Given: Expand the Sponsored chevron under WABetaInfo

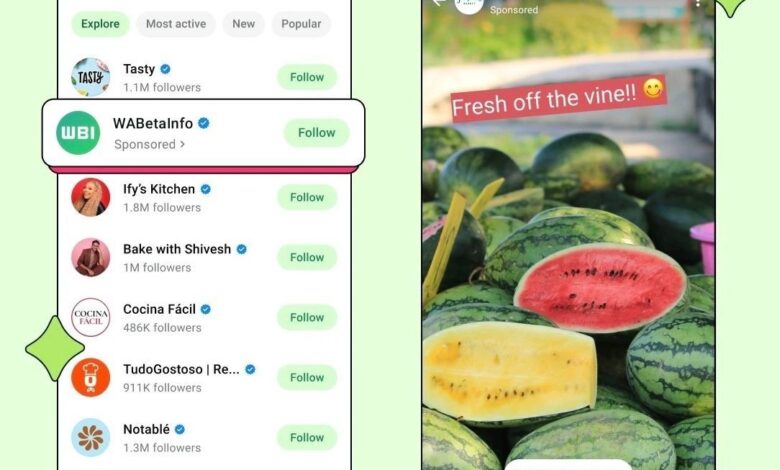Looking at the screenshot, I should [x=183, y=144].
